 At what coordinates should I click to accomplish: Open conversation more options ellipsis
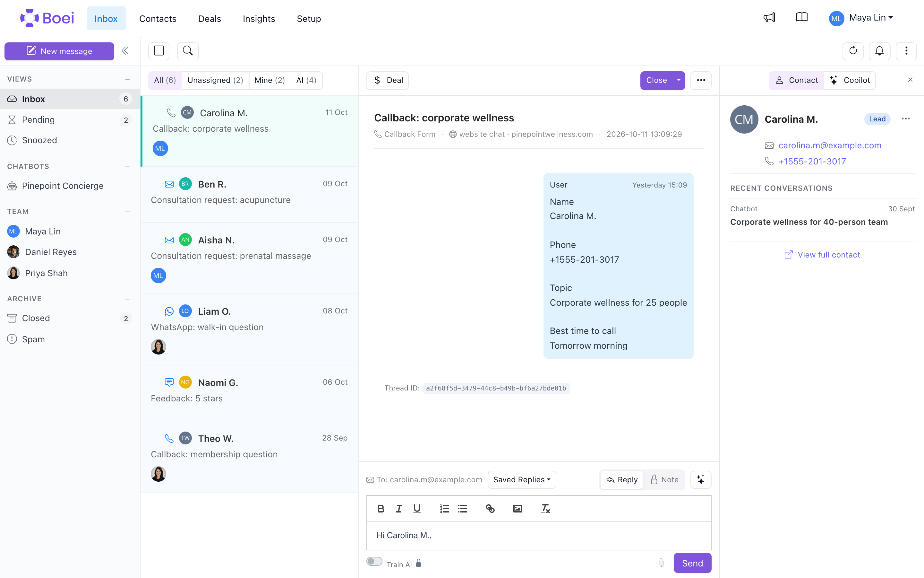[x=701, y=80]
